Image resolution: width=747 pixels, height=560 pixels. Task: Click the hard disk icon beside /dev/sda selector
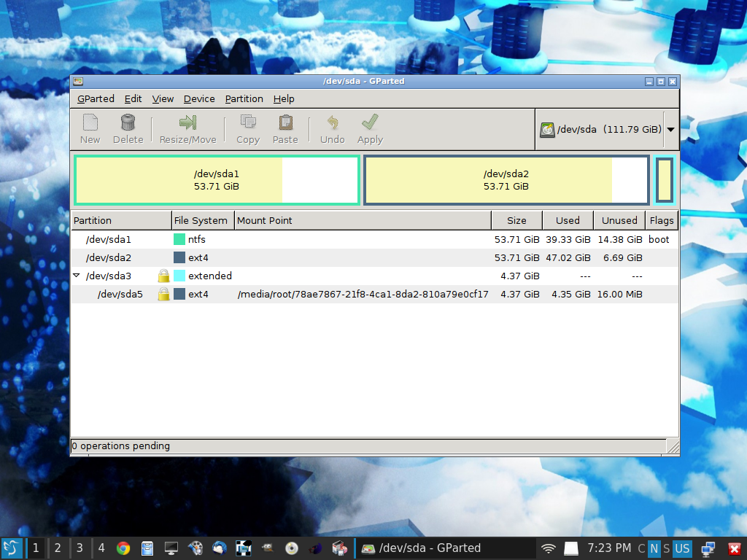(x=547, y=130)
